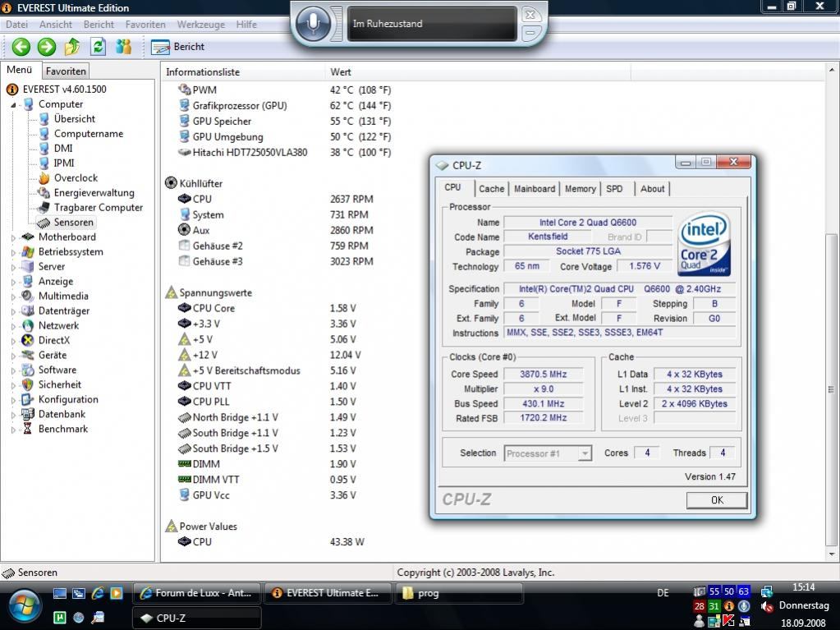Viewport: 840px width, 630px height.
Task: Click the DirectX tree icon
Action: [27, 340]
